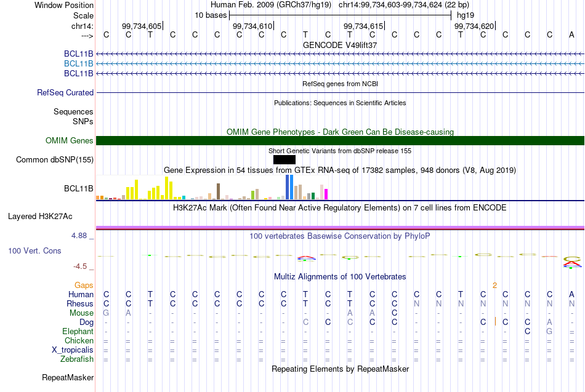The width and height of the screenshot is (585, 392).
Task: Open Repeating Elements by RepeatMasker title
Action: 340,369
